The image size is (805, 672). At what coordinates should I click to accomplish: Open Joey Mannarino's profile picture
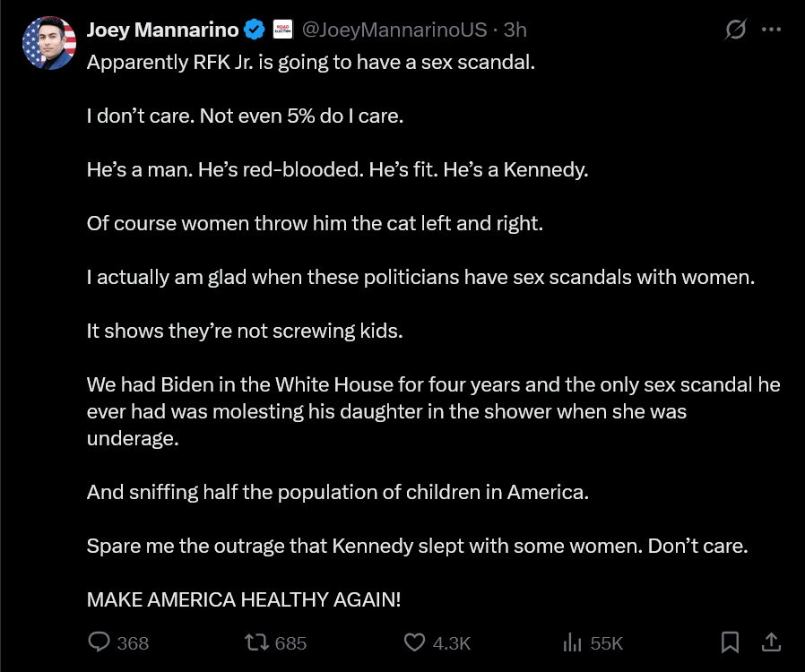(x=49, y=43)
